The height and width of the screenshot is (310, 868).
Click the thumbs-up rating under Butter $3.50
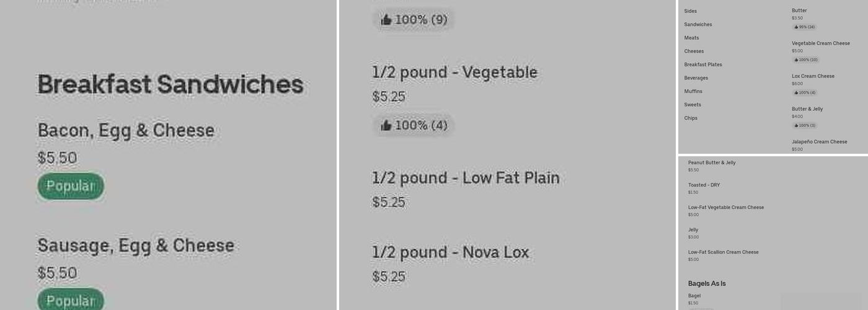pos(804,27)
